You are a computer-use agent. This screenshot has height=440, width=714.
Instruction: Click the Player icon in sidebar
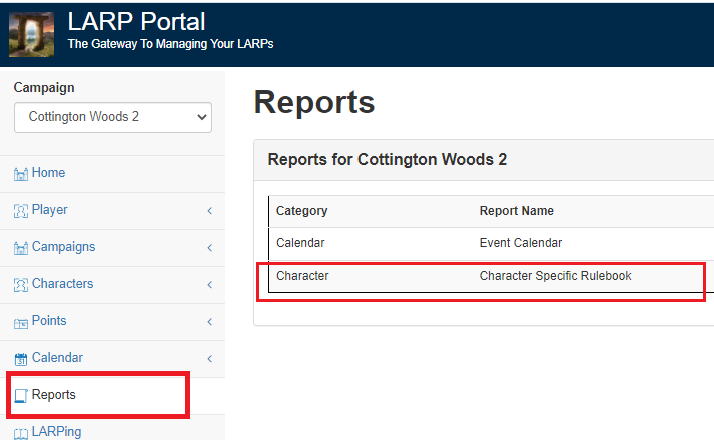tap(21, 211)
